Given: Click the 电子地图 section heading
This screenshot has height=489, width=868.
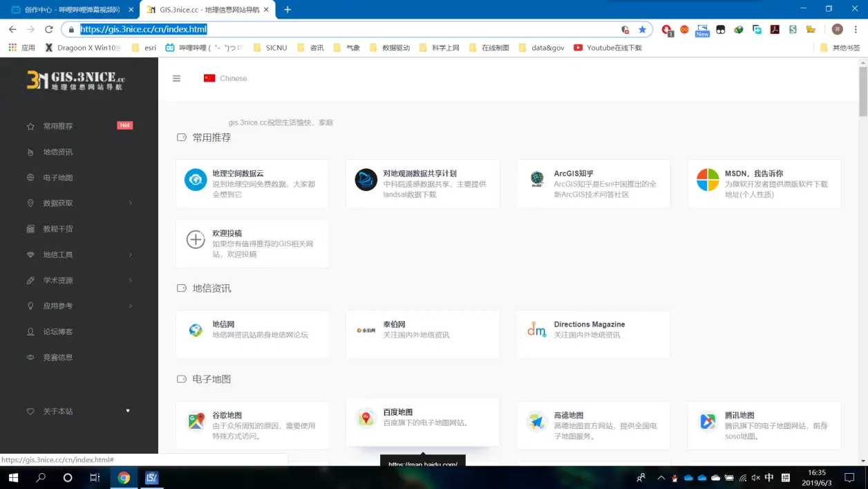Looking at the screenshot, I should coord(211,379).
